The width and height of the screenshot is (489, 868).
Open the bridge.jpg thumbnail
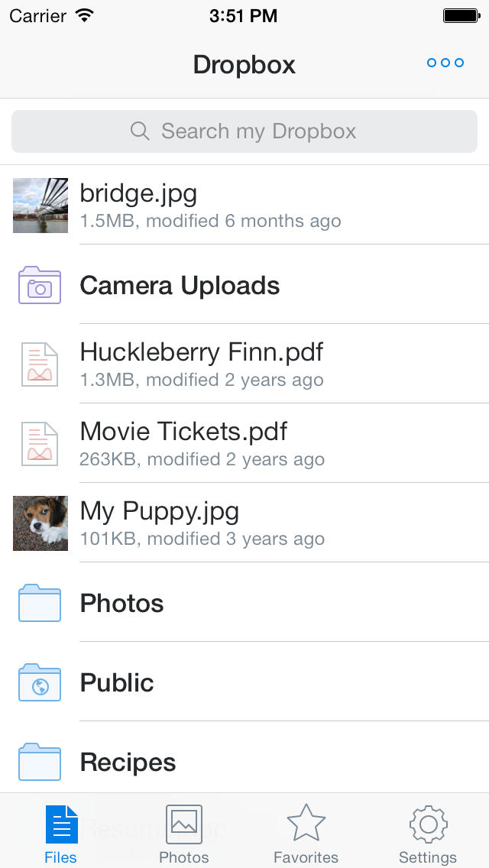40,206
